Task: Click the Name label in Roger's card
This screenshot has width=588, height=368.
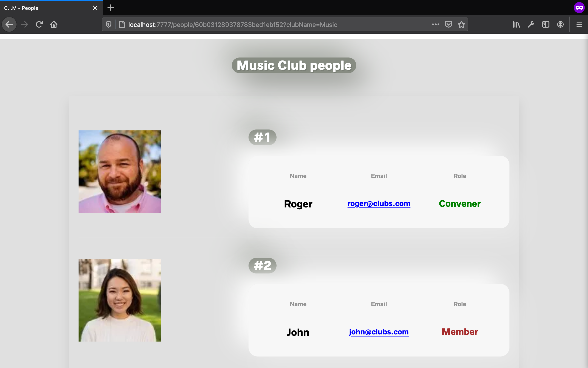Action: (298, 176)
